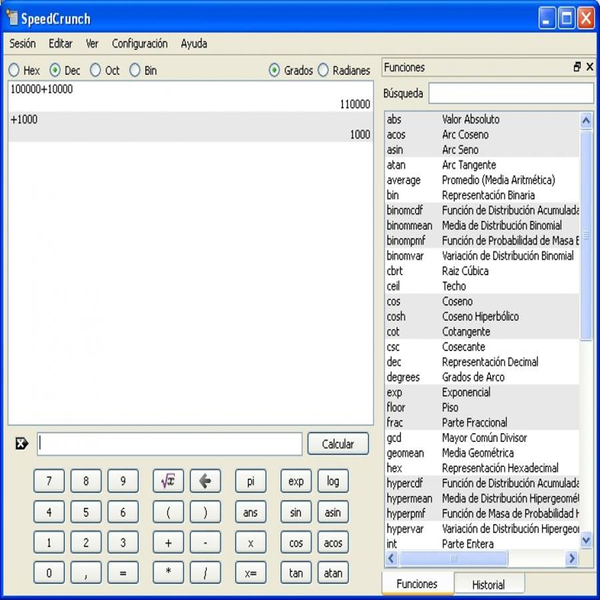Click history expression '100000+10000'
Screen dimensions: 600x600
[x=41, y=89]
